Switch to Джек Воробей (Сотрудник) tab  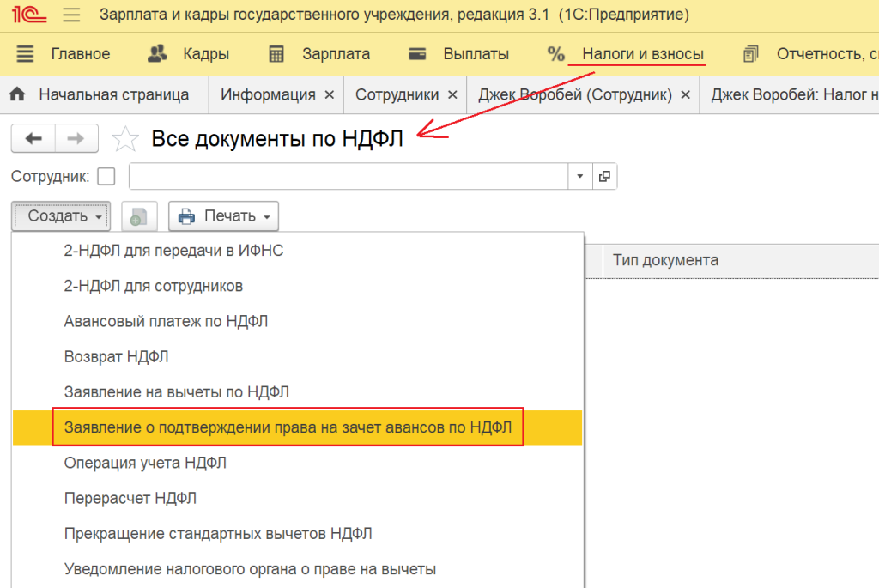tap(574, 94)
